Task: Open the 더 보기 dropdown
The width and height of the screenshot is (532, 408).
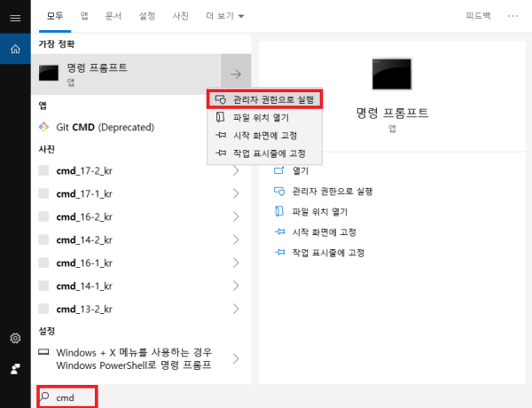Action: tap(225, 16)
